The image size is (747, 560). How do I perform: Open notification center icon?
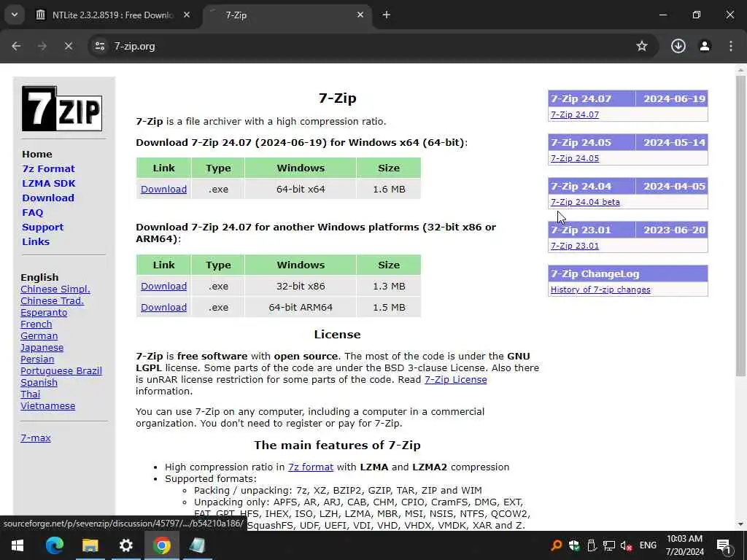[x=724, y=545]
